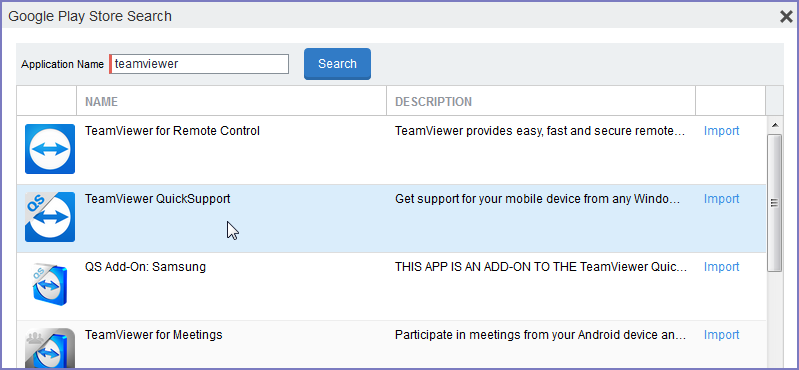This screenshot has width=799, height=370.
Task: Select the TeamViewer QuickSupport app icon
Action: pyautogui.click(x=50, y=217)
